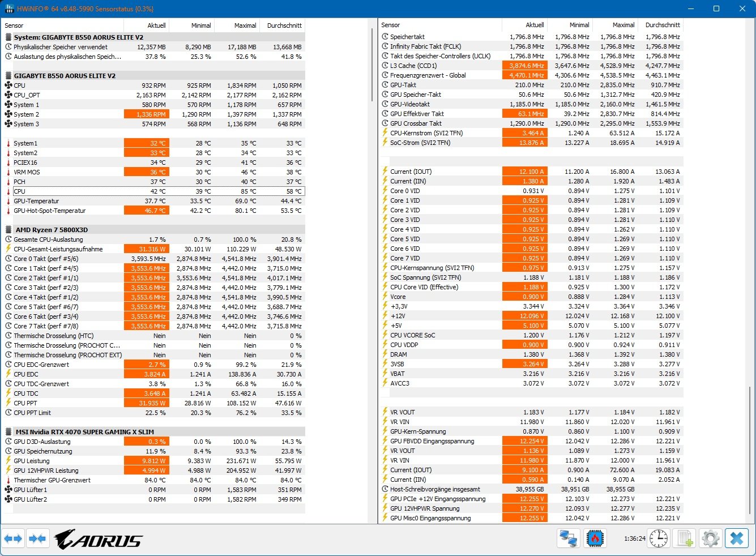Select the GPU PCIe +12V Eingangsspannung row
The height and width of the screenshot is (556, 756).
[531, 499]
